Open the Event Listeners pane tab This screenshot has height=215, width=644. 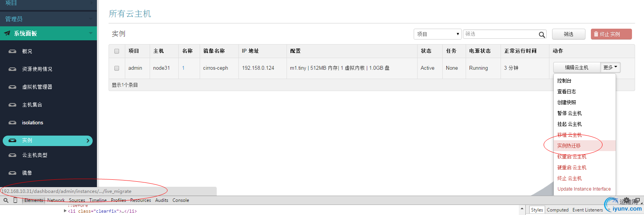(587, 210)
